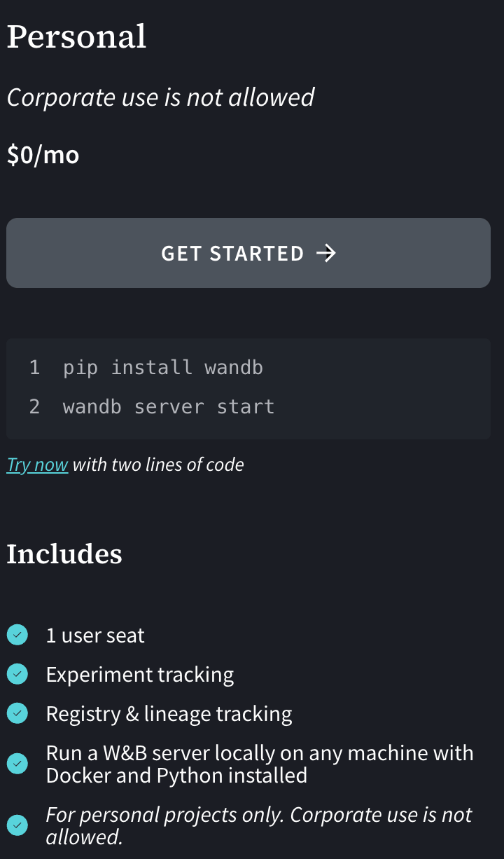Image resolution: width=504 pixels, height=859 pixels.
Task: Click the GET STARTED button
Action: (248, 253)
